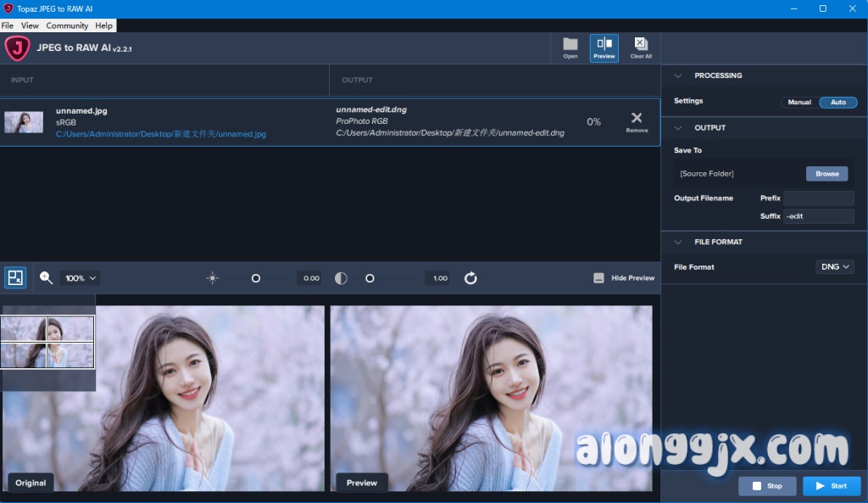This screenshot has width=868, height=503.
Task: Select Manual processing settings
Action: click(799, 102)
